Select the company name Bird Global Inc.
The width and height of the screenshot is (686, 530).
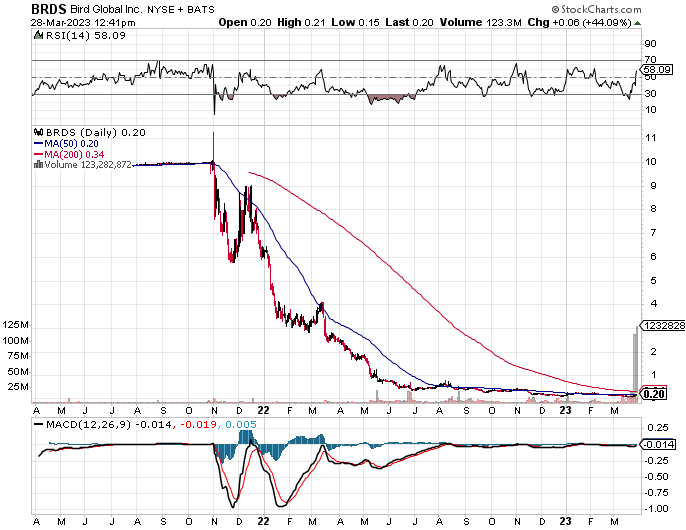click(x=105, y=9)
